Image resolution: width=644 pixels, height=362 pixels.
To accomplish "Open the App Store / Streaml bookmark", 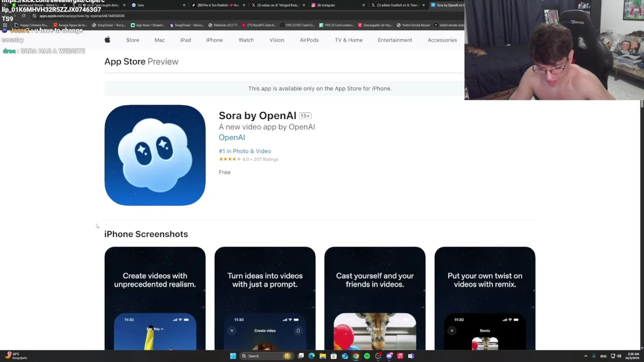I will click(x=148, y=25).
